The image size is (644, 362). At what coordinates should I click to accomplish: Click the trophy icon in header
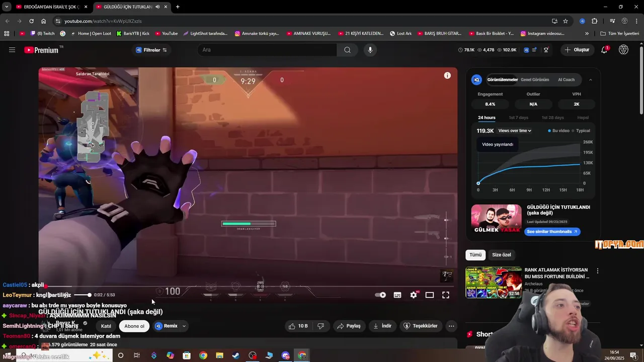pos(546,50)
